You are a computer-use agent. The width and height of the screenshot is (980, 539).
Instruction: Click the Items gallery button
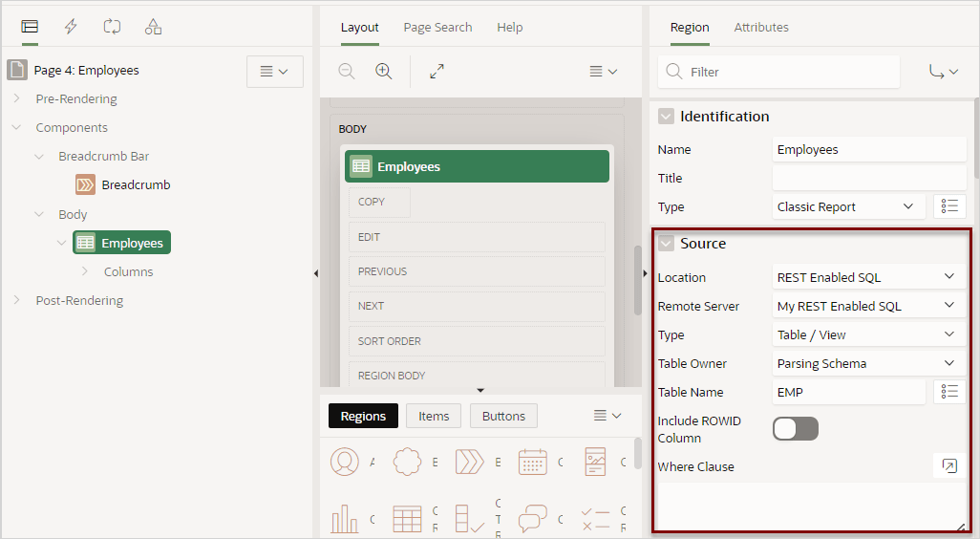coord(434,416)
